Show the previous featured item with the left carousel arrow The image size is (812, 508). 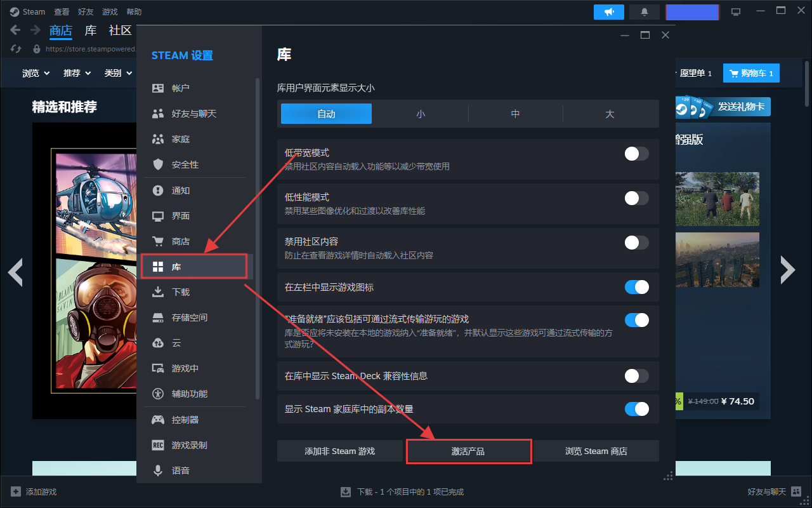[15, 271]
